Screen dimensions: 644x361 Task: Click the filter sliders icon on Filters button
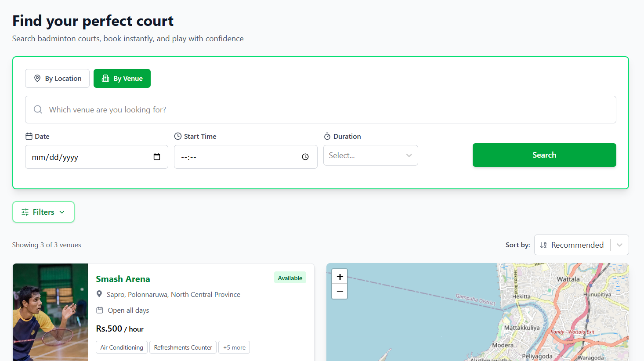25,212
